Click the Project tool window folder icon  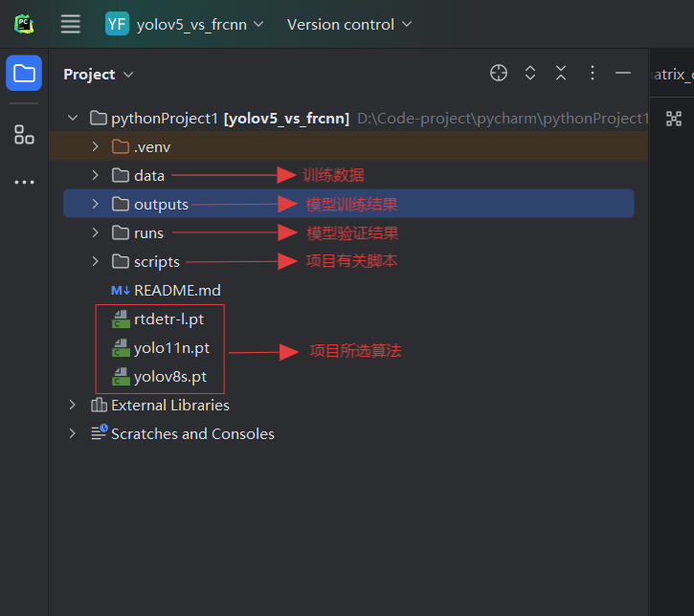coord(24,74)
